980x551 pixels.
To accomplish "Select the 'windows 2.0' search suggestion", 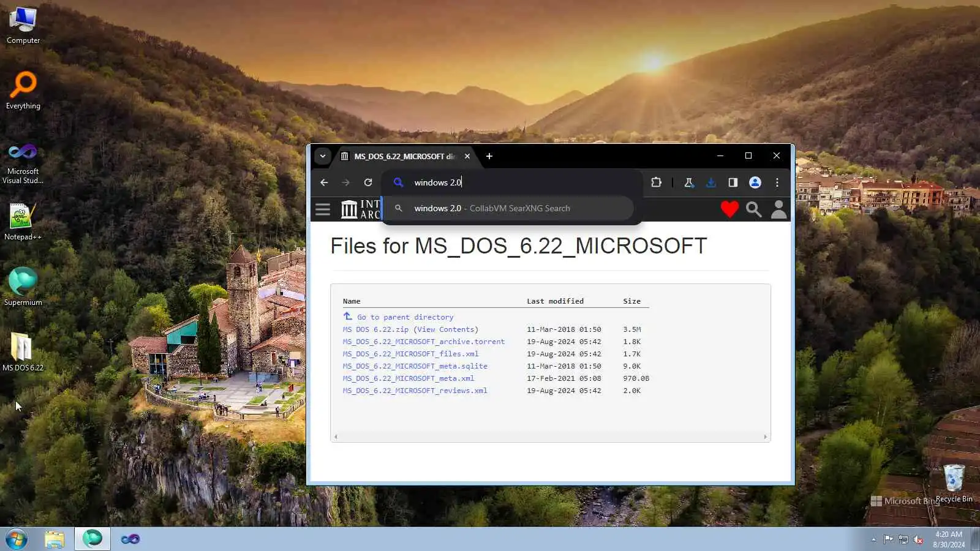I will pos(508,208).
